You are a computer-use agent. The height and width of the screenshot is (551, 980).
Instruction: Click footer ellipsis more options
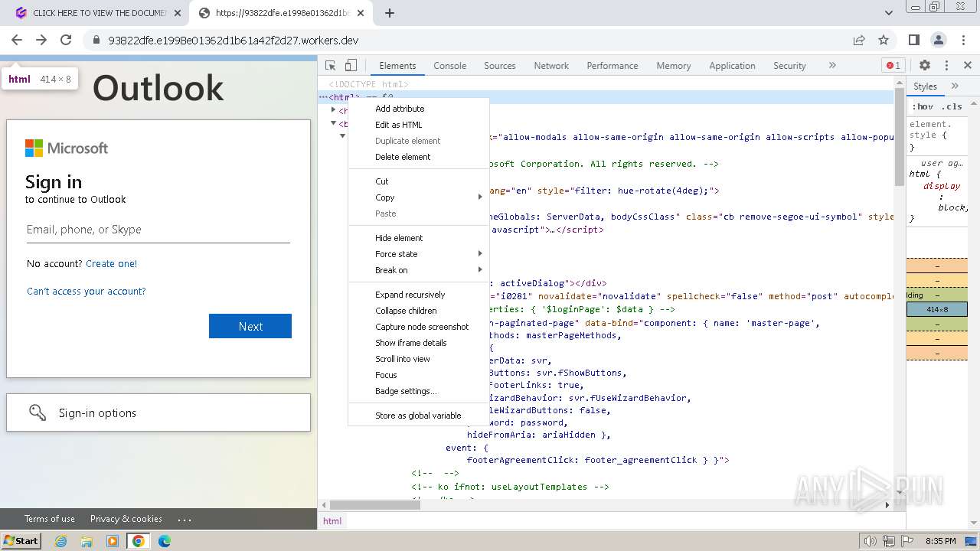(x=185, y=519)
